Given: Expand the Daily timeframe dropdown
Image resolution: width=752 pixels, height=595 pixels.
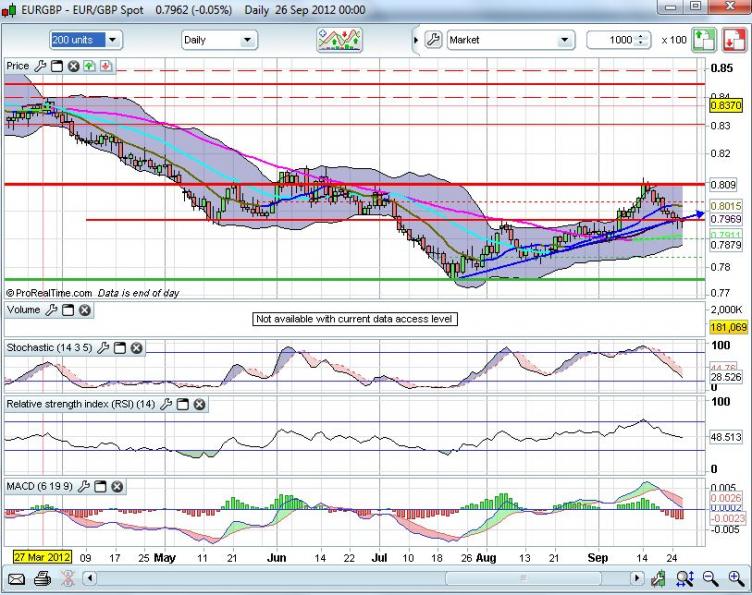Looking at the screenshot, I should tap(246, 40).
